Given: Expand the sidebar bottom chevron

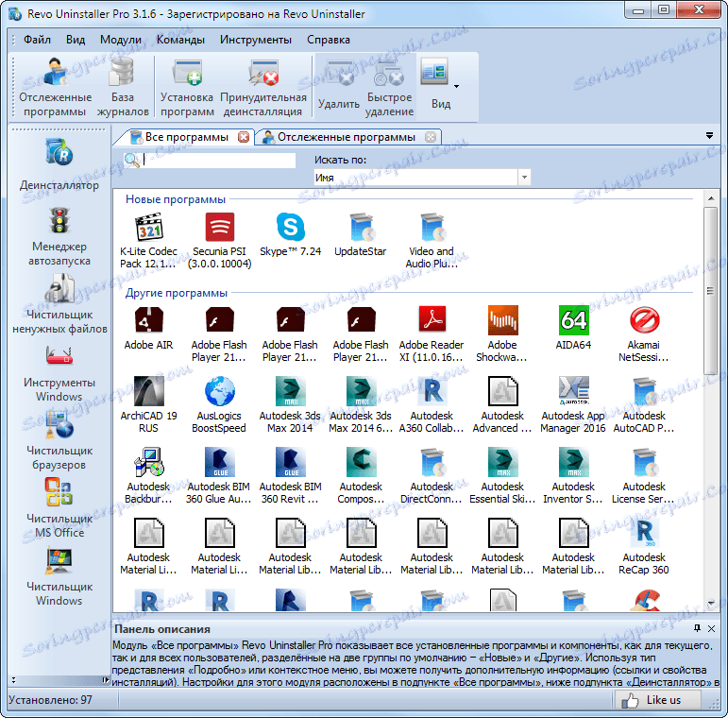Looking at the screenshot, I should tap(13, 680).
